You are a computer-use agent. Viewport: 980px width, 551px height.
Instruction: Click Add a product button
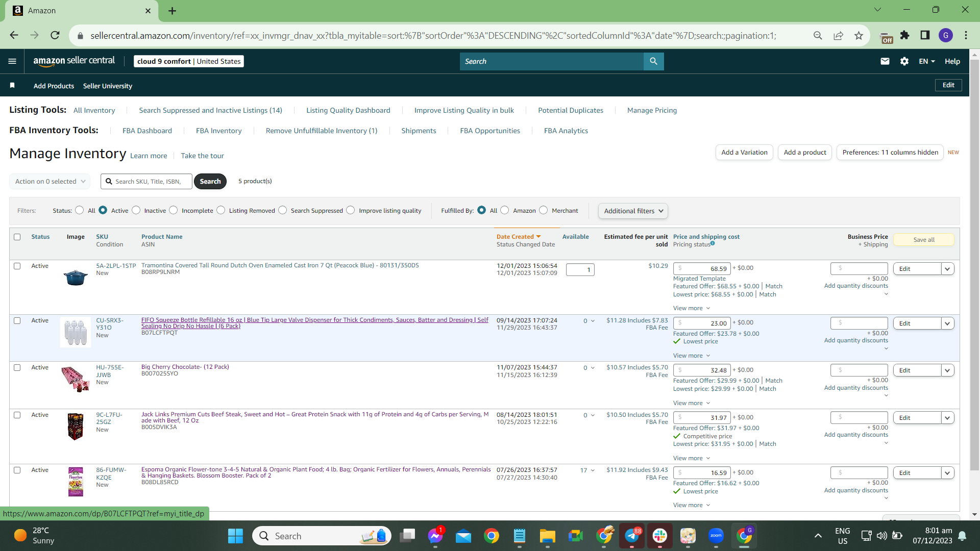pyautogui.click(x=805, y=152)
